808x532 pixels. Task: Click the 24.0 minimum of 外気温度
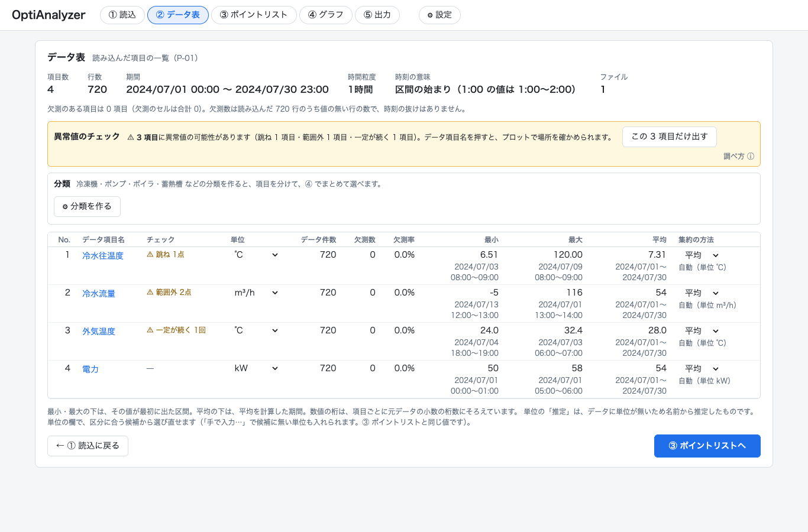point(489,330)
